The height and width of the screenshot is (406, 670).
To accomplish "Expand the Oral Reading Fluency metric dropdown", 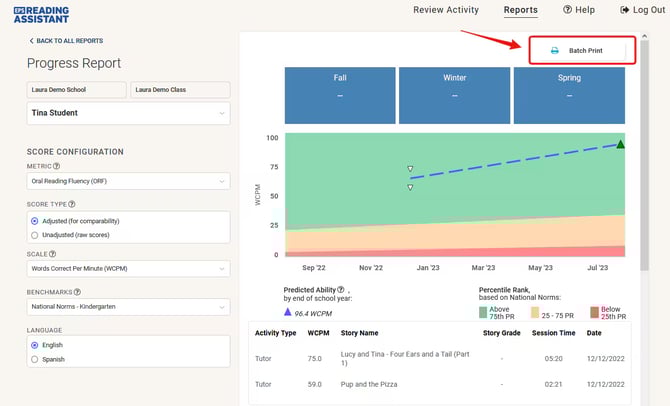I will pyautogui.click(x=128, y=182).
